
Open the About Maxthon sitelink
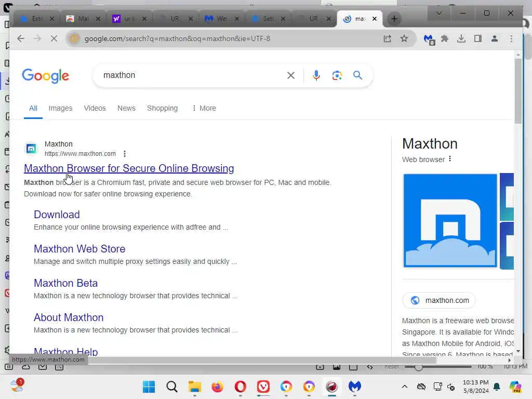(x=69, y=317)
